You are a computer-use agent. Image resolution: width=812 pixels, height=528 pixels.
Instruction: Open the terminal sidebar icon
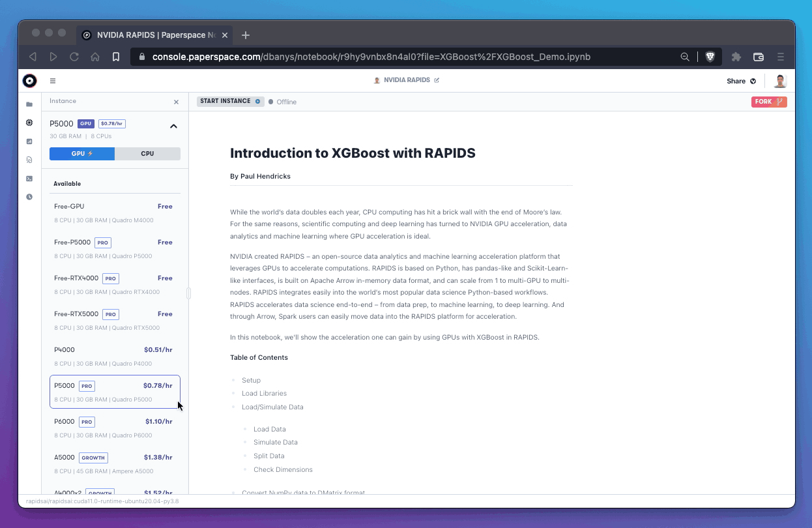pyautogui.click(x=29, y=179)
